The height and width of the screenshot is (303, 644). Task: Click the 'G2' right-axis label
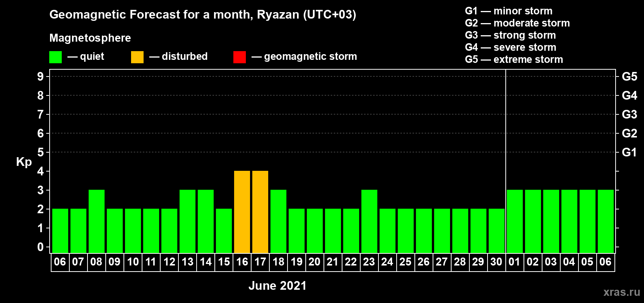click(x=630, y=133)
